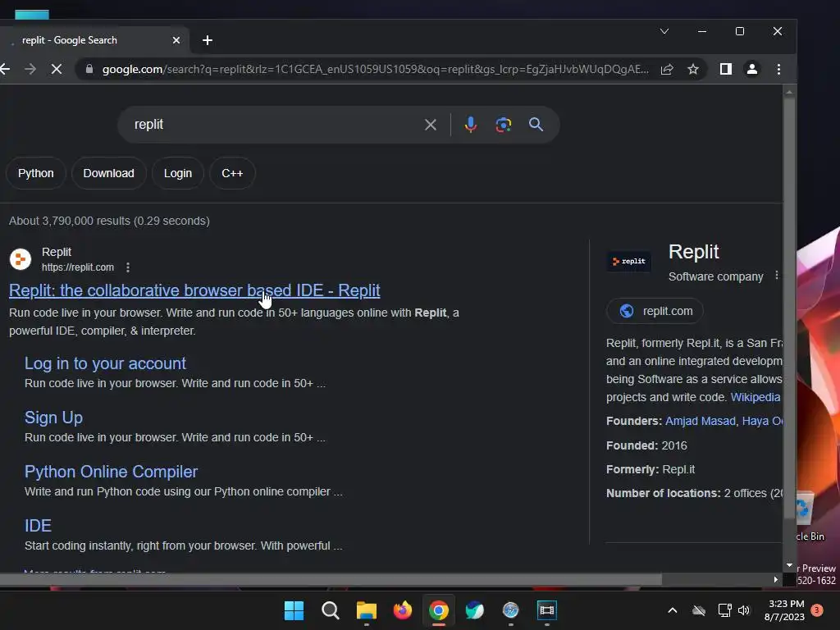The height and width of the screenshot is (630, 840).
Task: Share this page icon in address bar
Action: pos(667,69)
